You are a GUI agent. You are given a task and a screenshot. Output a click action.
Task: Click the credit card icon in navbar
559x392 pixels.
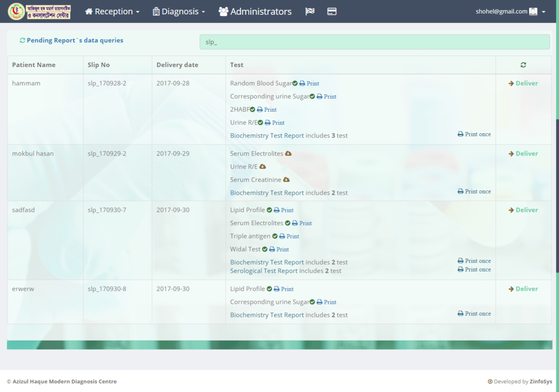coord(332,11)
